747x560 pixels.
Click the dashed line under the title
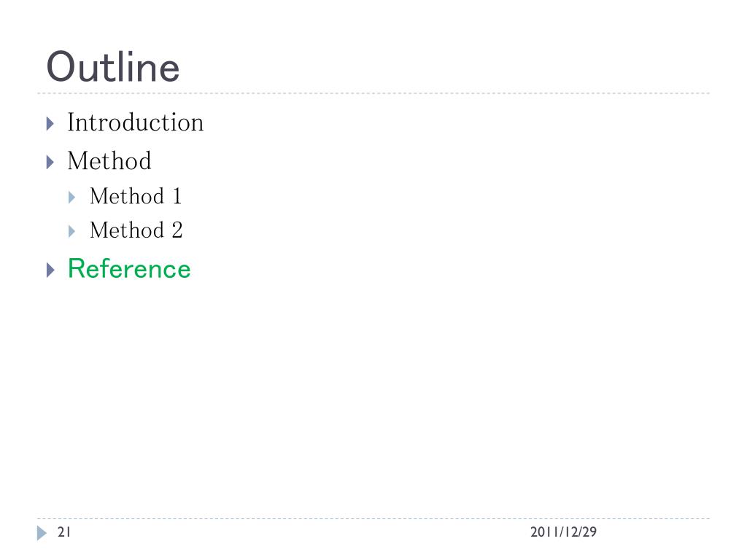[373, 93]
